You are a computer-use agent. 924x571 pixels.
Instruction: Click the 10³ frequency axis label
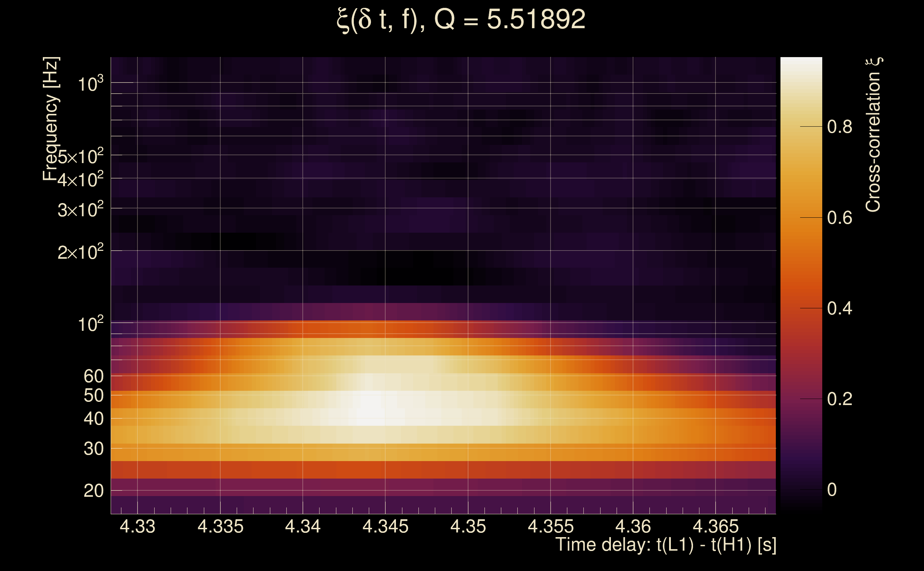click(x=90, y=84)
